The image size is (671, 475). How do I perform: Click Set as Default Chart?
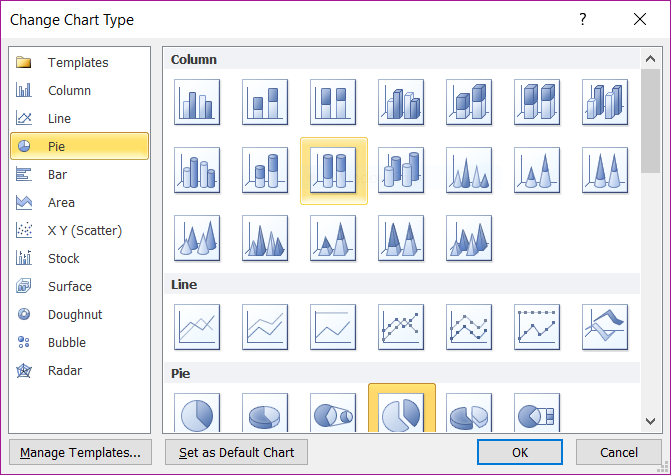pos(236,452)
